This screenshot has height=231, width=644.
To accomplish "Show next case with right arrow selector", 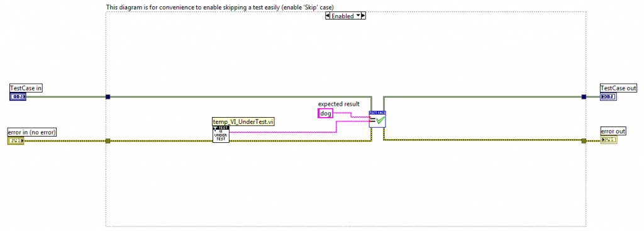I will pos(363,16).
